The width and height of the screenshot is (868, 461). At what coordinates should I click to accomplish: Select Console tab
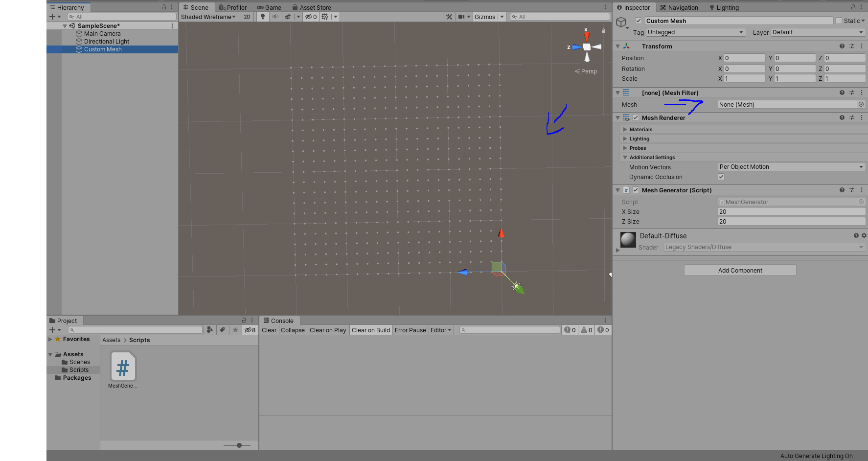(x=278, y=321)
